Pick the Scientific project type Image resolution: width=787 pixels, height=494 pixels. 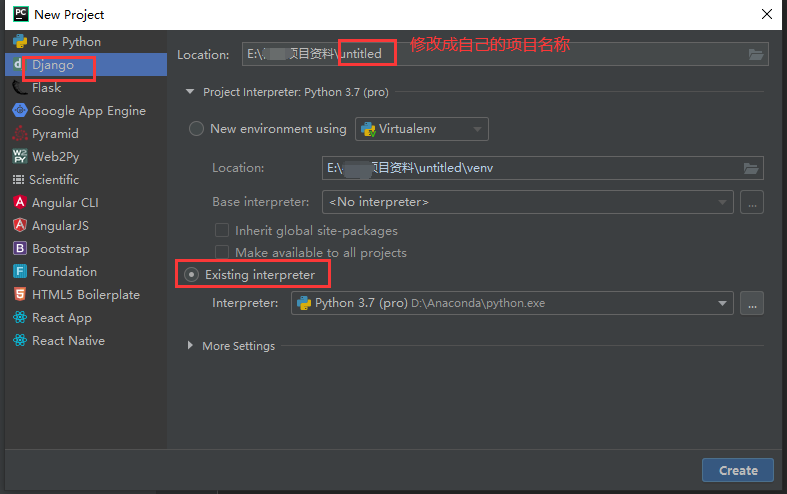[x=86, y=180]
